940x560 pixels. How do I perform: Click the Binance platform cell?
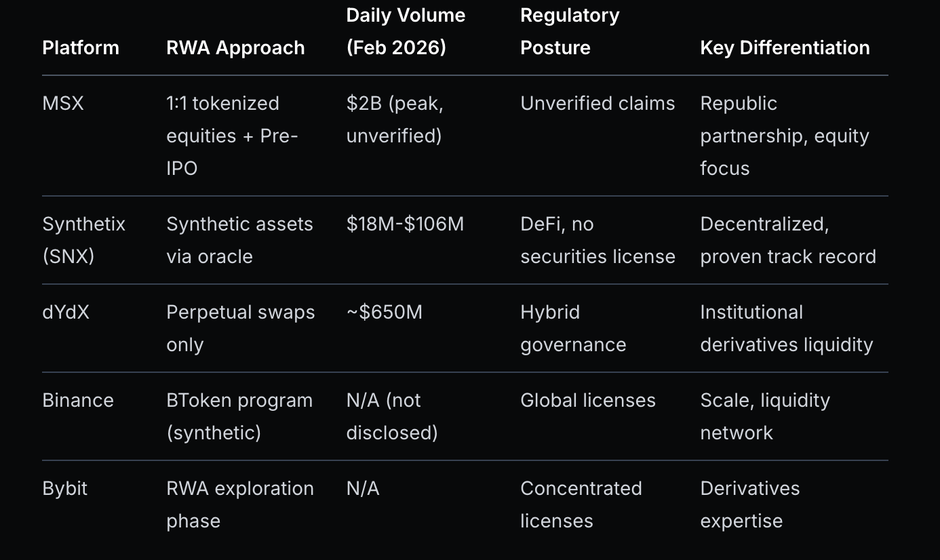pyautogui.click(x=78, y=400)
